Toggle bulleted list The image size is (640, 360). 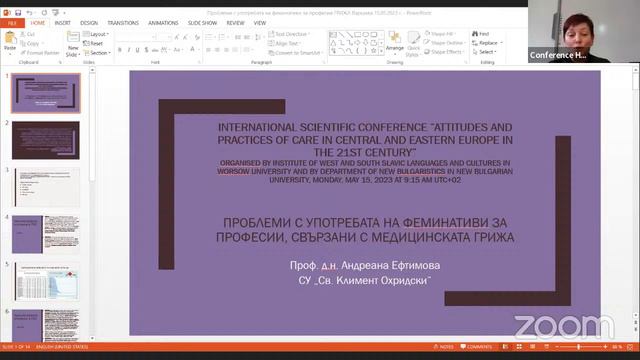click(210, 37)
